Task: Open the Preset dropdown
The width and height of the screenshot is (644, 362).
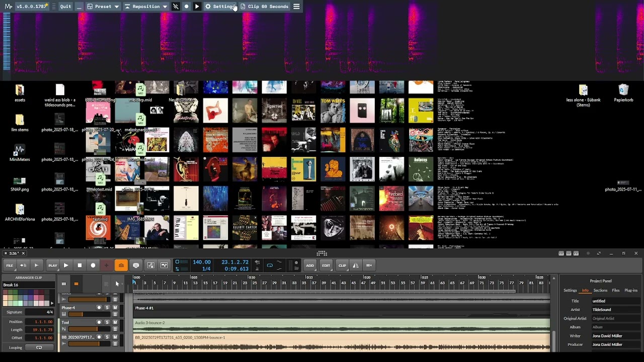Action: coord(103,7)
